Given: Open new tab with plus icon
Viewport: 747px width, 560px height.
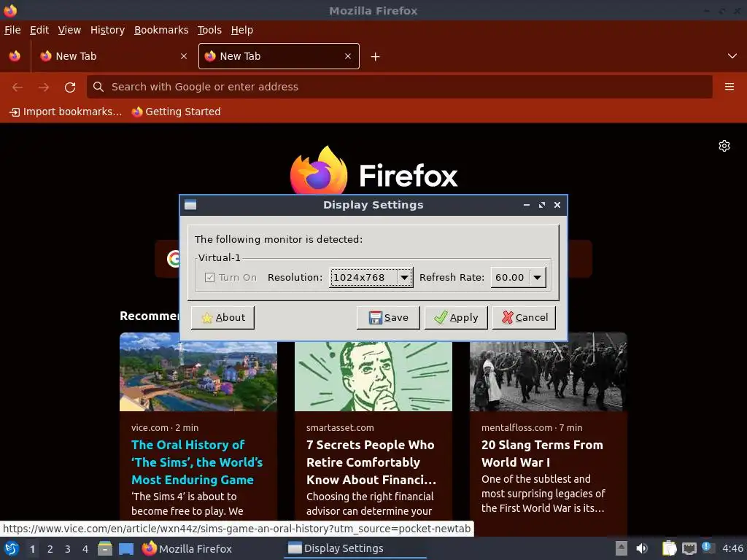Looking at the screenshot, I should pyautogui.click(x=376, y=57).
